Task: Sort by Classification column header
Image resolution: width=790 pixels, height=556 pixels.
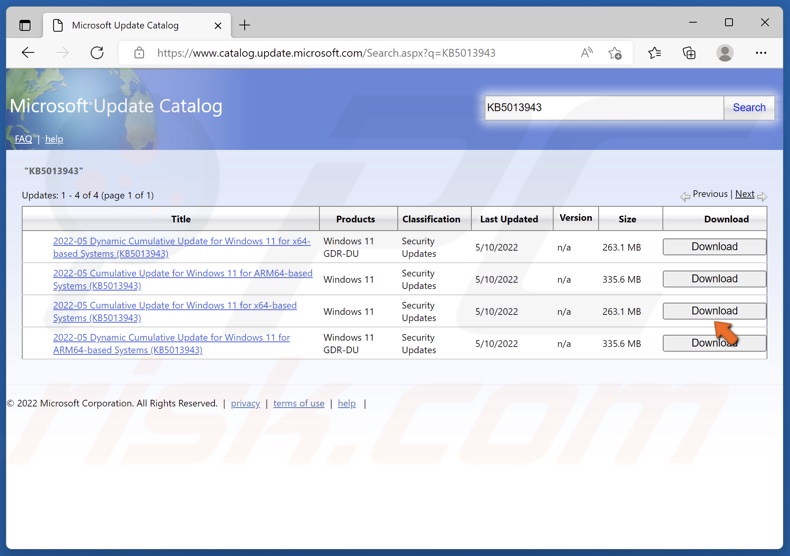Action: coord(434,219)
